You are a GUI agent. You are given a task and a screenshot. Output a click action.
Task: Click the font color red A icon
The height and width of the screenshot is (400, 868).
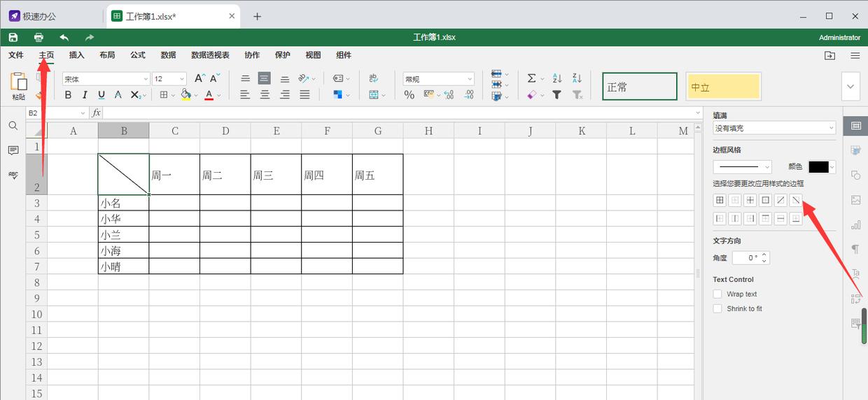[x=209, y=95]
